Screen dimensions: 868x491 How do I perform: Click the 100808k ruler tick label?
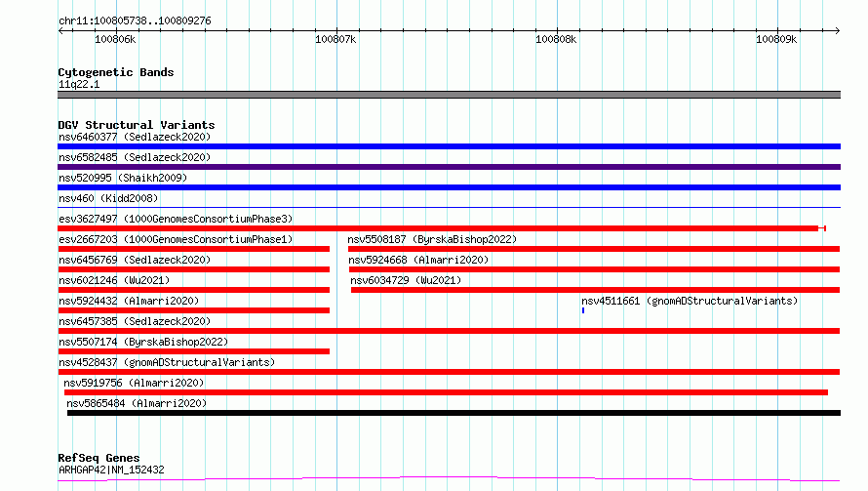click(556, 39)
